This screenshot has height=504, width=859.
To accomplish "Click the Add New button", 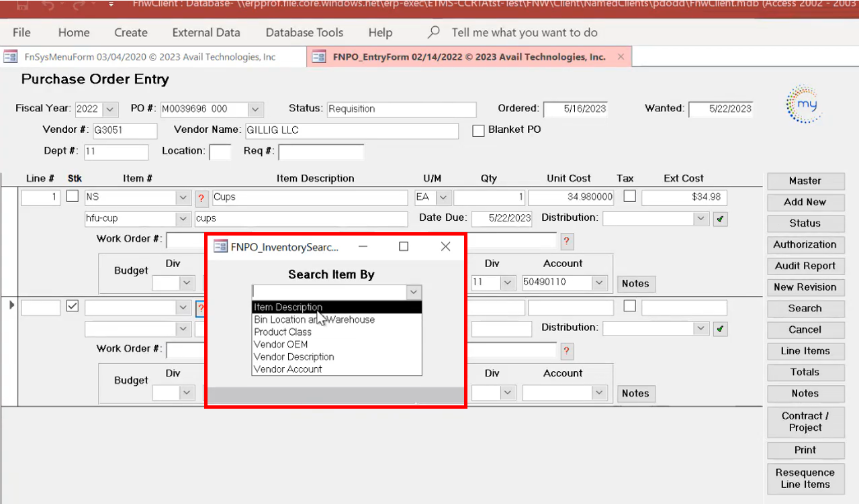I will (x=805, y=202).
